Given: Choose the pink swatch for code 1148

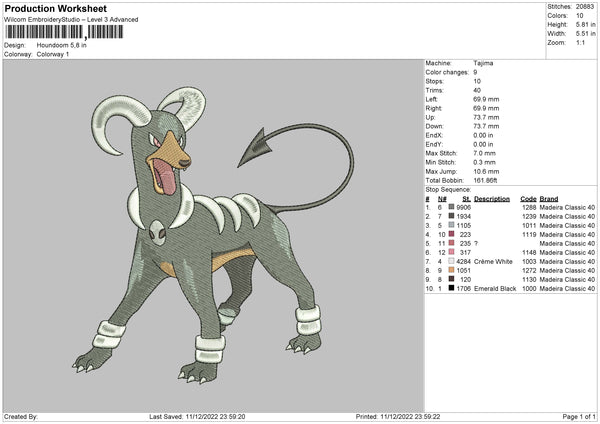Looking at the screenshot, I should coord(452,252).
